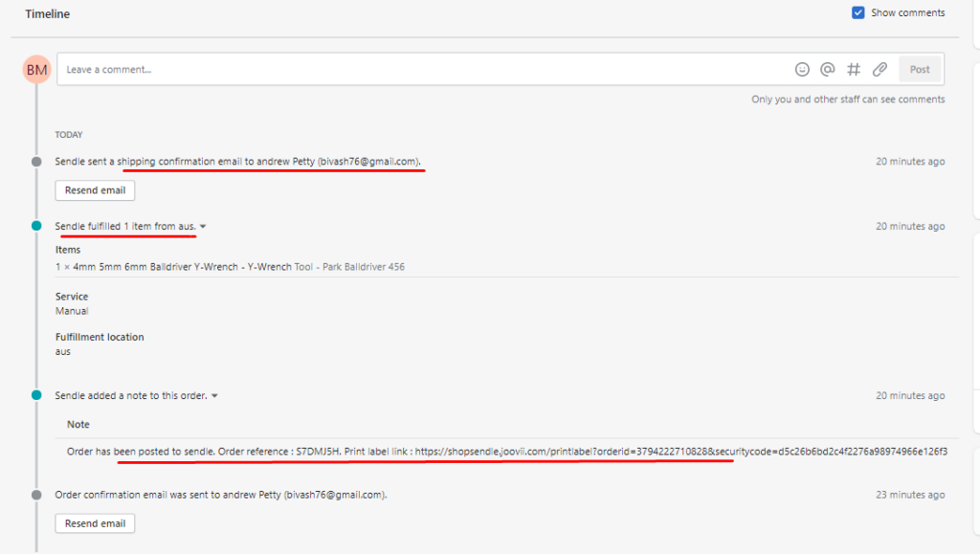Collapse the 'Sendle added a note' arrow
Viewport: 980px width, 554px height.
click(214, 396)
